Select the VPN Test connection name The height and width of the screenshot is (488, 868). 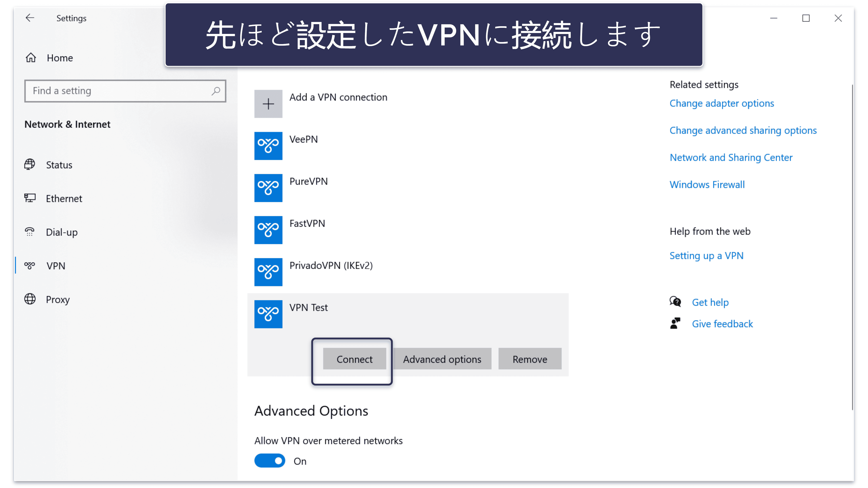point(309,308)
